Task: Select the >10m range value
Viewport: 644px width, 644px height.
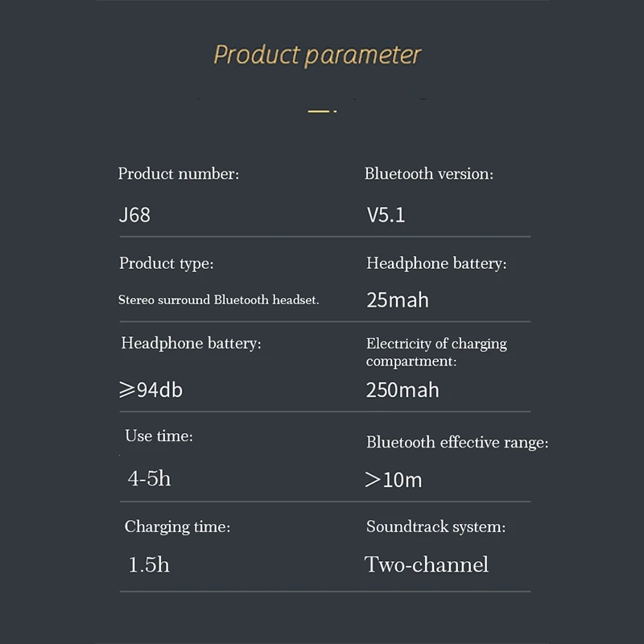Action: pyautogui.click(x=394, y=481)
